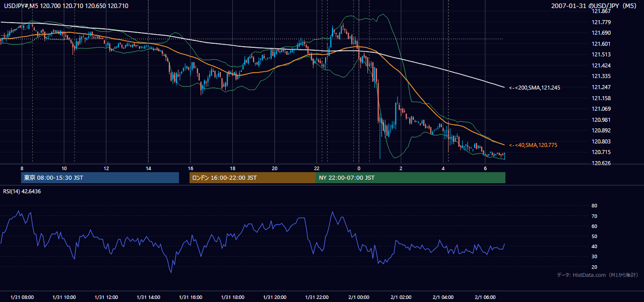Click hour label 18 below the price chart

232,168
